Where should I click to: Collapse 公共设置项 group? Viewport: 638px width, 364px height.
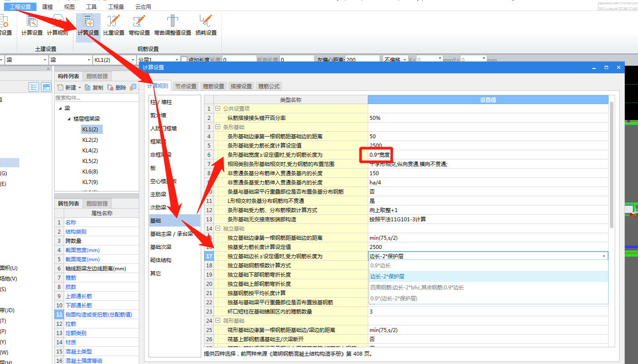point(217,108)
